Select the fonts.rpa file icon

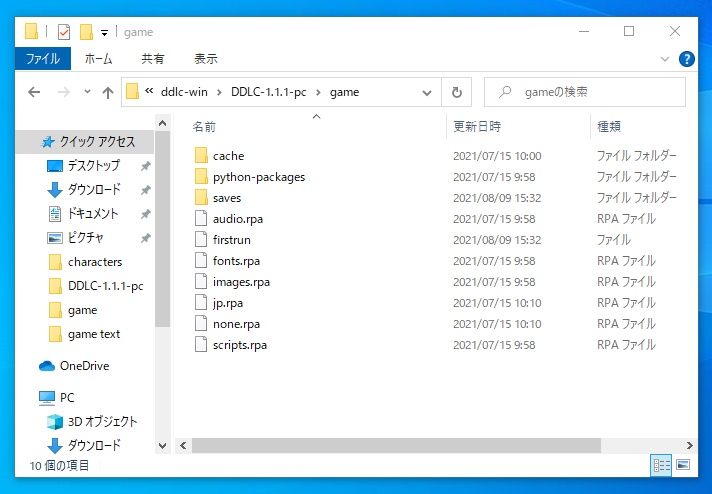click(201, 261)
